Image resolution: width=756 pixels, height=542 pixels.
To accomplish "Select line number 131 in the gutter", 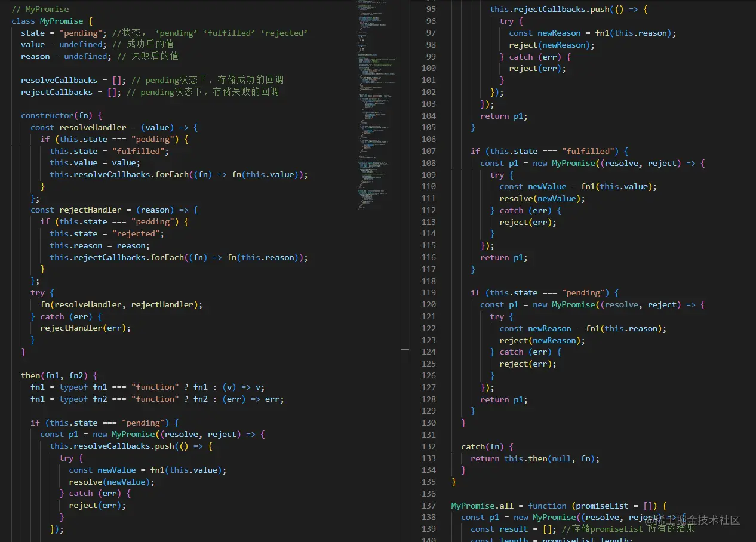I will coord(429,435).
